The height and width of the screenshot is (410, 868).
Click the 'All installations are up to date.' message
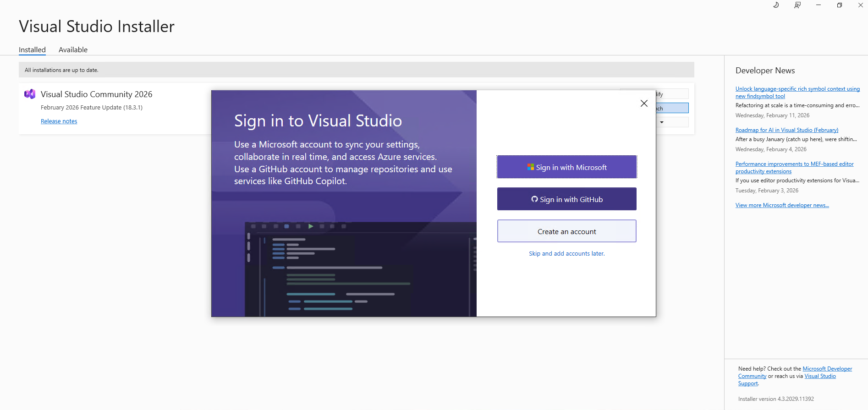click(61, 70)
